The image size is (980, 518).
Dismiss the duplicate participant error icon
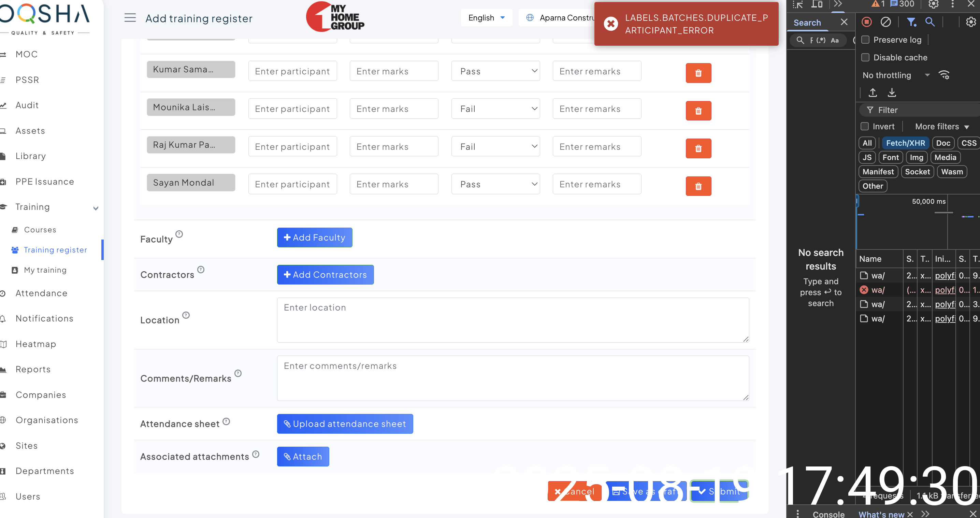[611, 24]
